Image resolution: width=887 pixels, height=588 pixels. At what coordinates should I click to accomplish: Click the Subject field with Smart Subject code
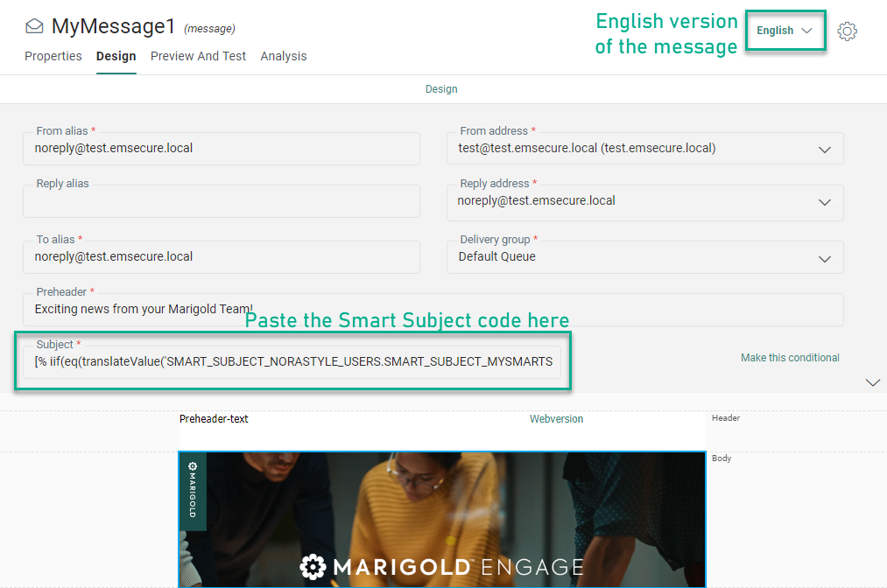(x=292, y=362)
